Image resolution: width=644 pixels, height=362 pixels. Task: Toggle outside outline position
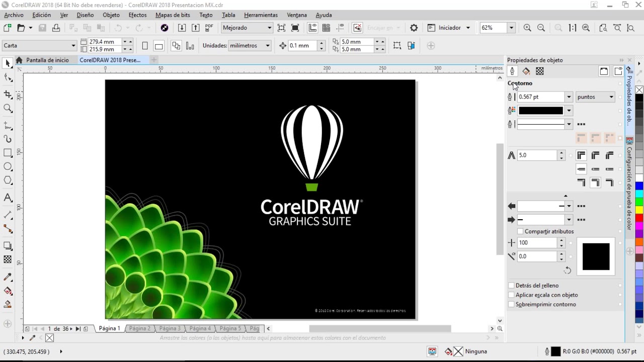tap(581, 183)
